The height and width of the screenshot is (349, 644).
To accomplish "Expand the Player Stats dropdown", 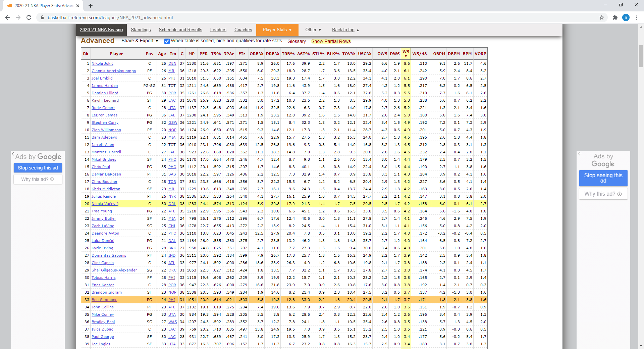I will pos(277,30).
